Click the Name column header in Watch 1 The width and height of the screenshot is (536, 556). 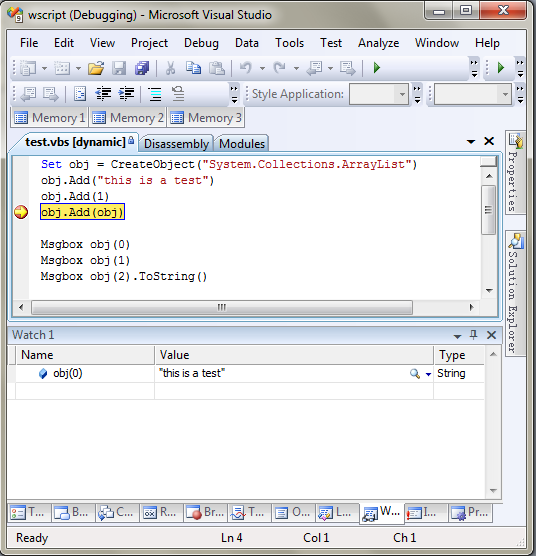point(85,355)
